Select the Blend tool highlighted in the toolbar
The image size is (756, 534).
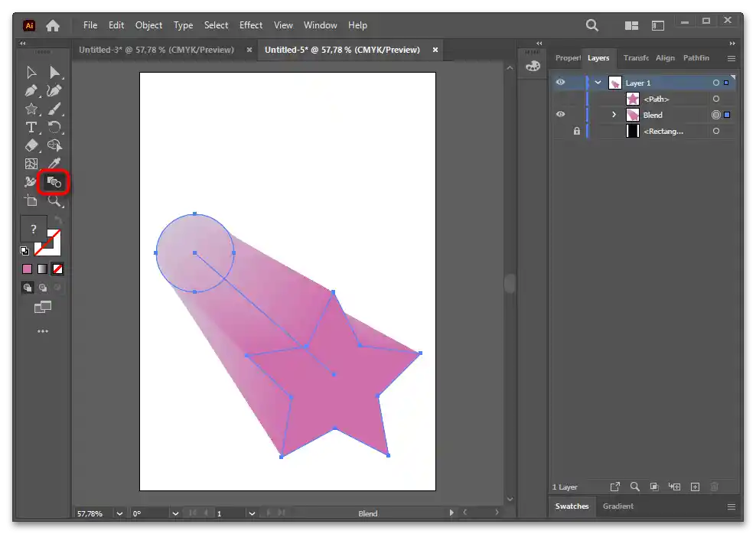[54, 182]
